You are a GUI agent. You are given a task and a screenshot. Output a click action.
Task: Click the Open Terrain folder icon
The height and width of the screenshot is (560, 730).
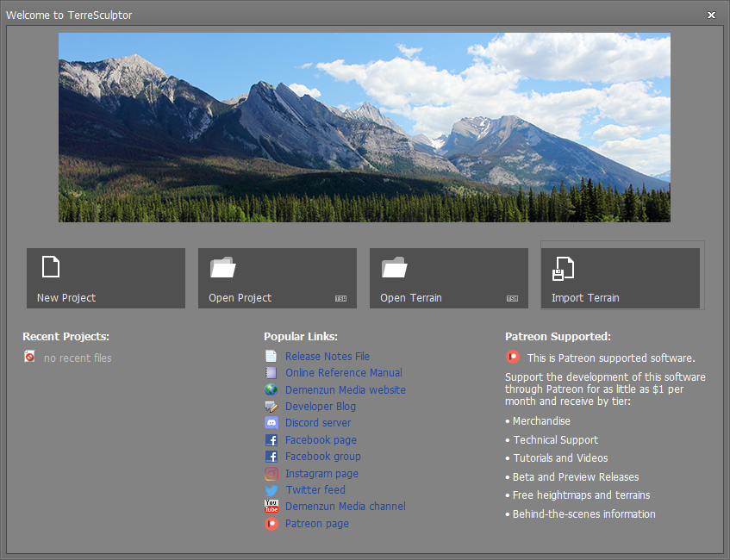tap(395, 267)
